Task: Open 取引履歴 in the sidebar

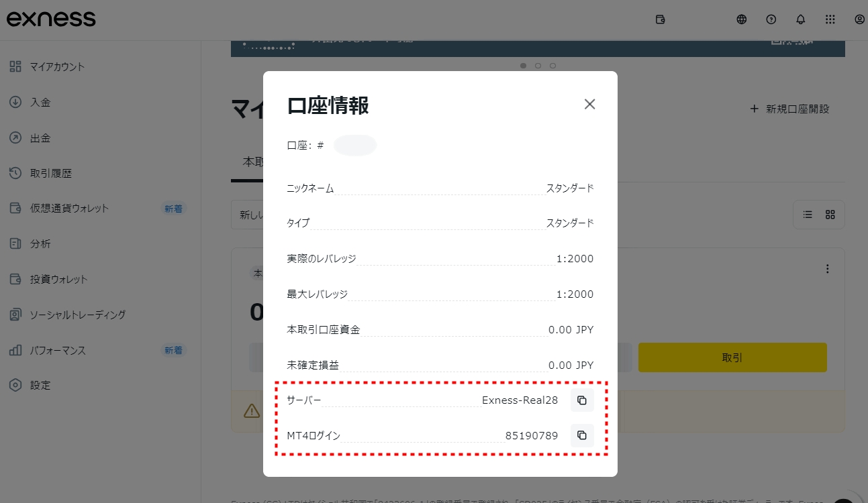Action: click(50, 173)
